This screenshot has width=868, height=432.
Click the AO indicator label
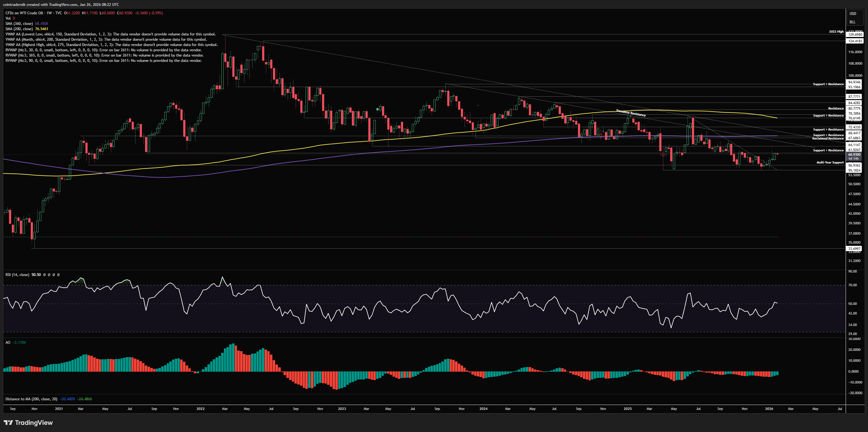pyautogui.click(x=8, y=342)
